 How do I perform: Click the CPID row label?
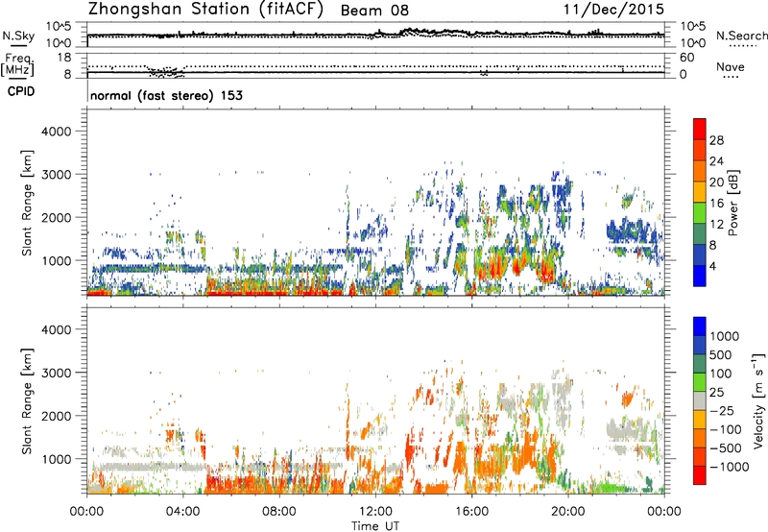click(21, 91)
